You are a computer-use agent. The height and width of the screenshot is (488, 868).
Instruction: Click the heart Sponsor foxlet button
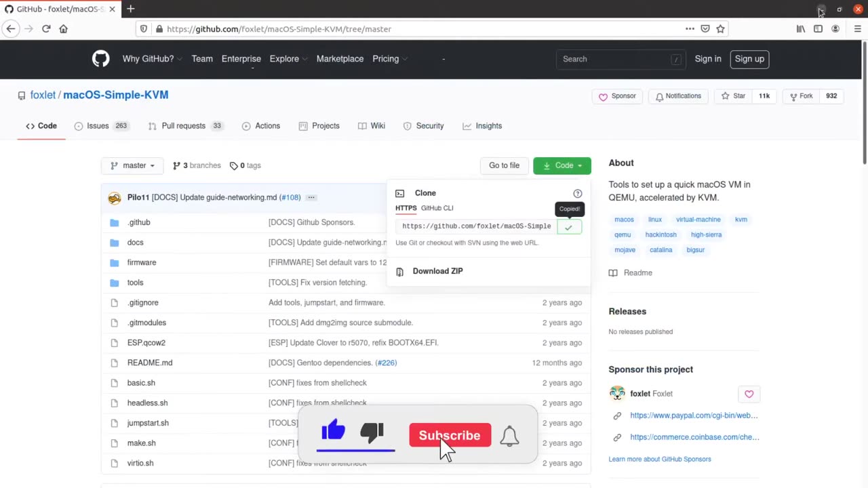749,394
